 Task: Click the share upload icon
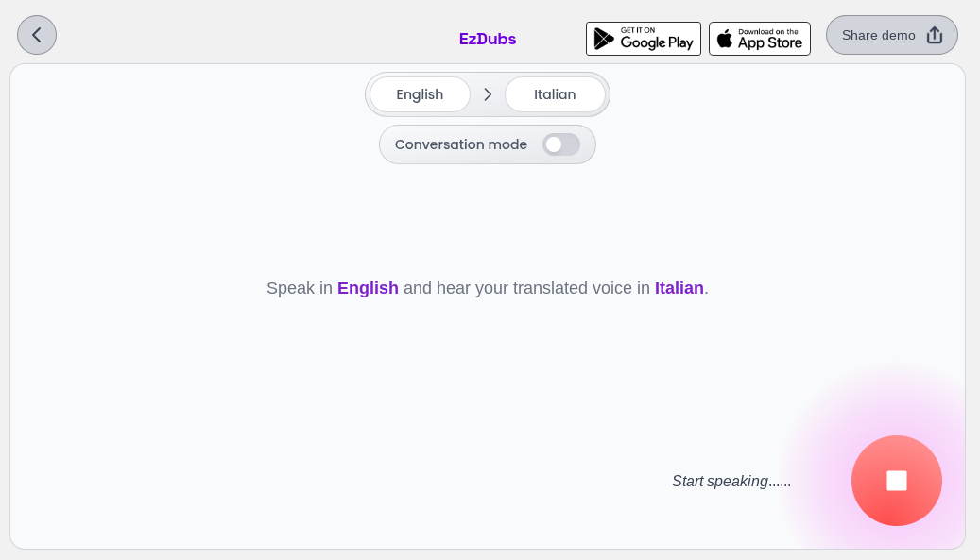tap(935, 35)
